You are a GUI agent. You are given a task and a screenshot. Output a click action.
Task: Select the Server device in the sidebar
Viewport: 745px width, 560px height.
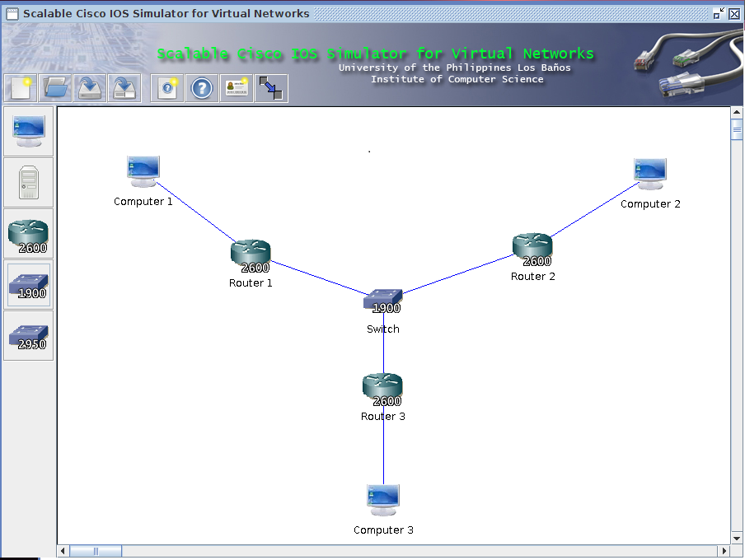pos(28,181)
